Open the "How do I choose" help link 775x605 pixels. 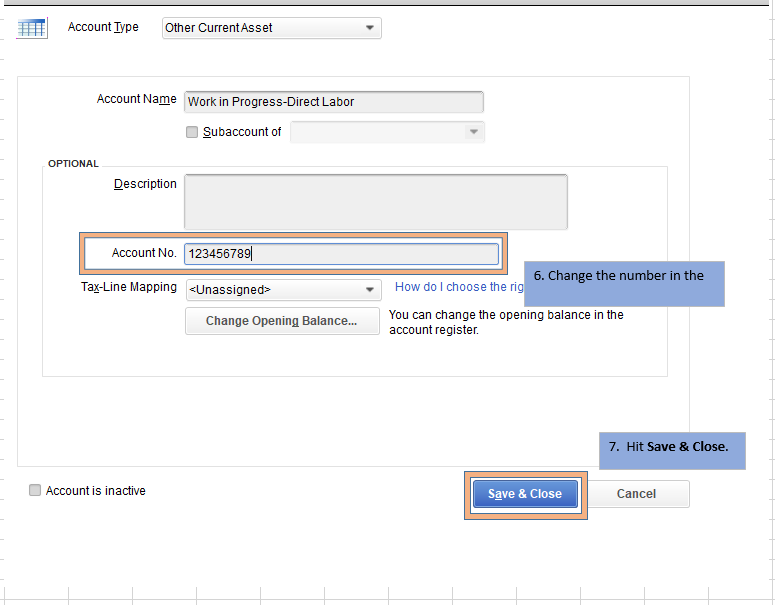coord(459,287)
